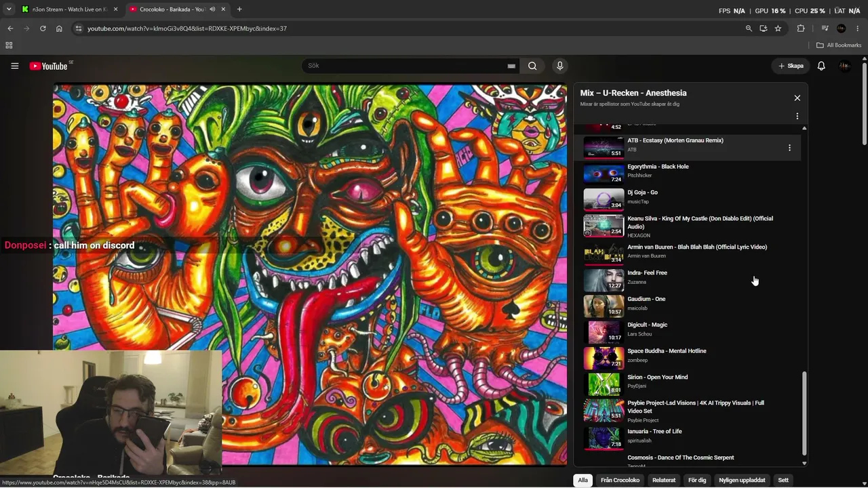Image resolution: width=868 pixels, height=488 pixels.
Task: Click the Space Buddha cat thumbnail
Action: pos(604,357)
